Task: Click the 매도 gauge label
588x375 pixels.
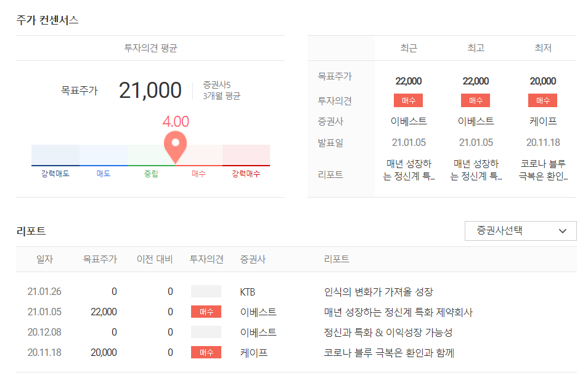Action: [104, 174]
